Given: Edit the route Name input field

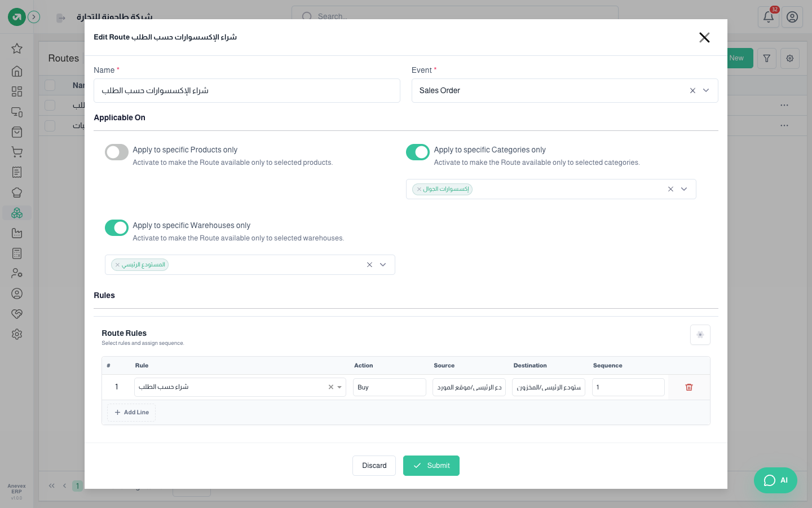Looking at the screenshot, I should coord(247,90).
